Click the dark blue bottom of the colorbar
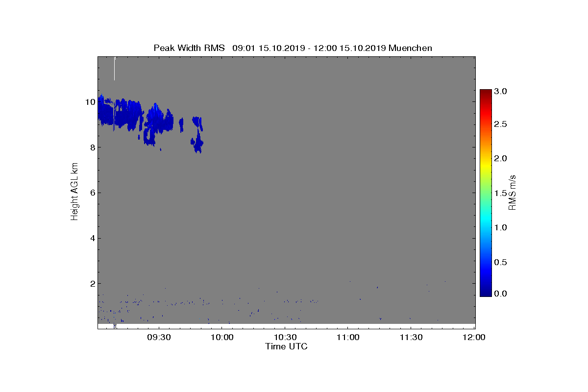This screenshot has width=588, height=392. point(486,293)
